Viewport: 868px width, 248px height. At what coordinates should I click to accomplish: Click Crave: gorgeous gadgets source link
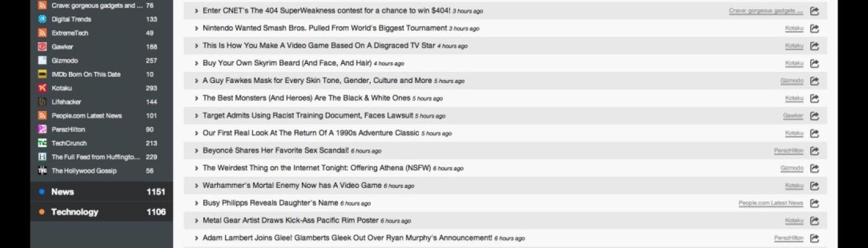point(766,11)
